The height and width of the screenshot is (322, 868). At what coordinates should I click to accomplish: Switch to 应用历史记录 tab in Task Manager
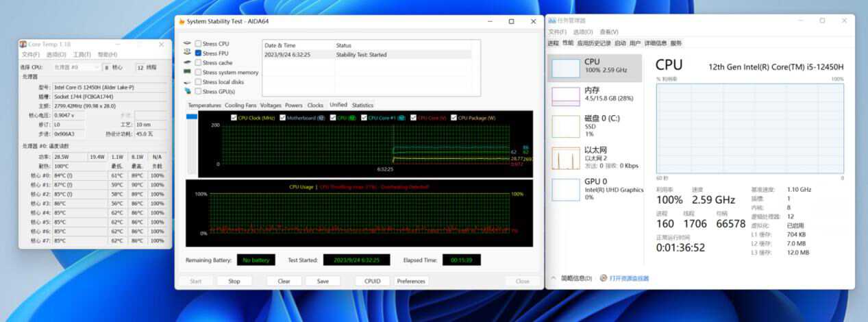pyautogui.click(x=593, y=42)
